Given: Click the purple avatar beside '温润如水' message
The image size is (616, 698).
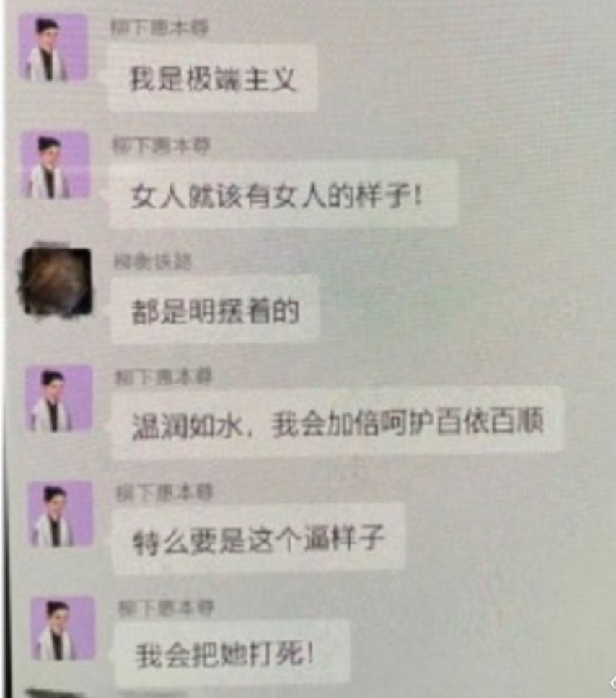Looking at the screenshot, I should point(59,399).
